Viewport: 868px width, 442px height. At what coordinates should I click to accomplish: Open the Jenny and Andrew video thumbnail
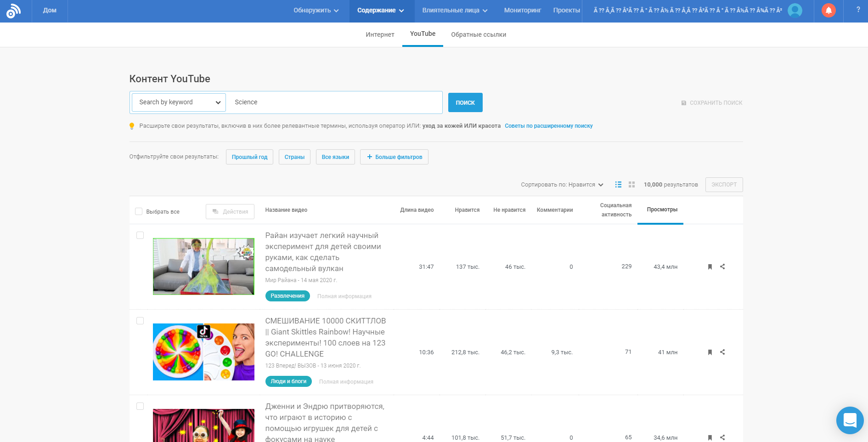[203, 425]
